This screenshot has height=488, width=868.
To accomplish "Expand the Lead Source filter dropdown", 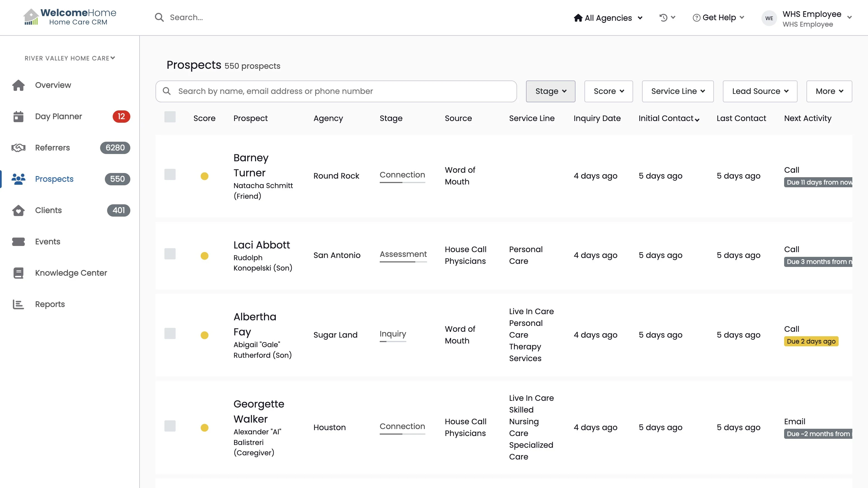I will [x=760, y=91].
